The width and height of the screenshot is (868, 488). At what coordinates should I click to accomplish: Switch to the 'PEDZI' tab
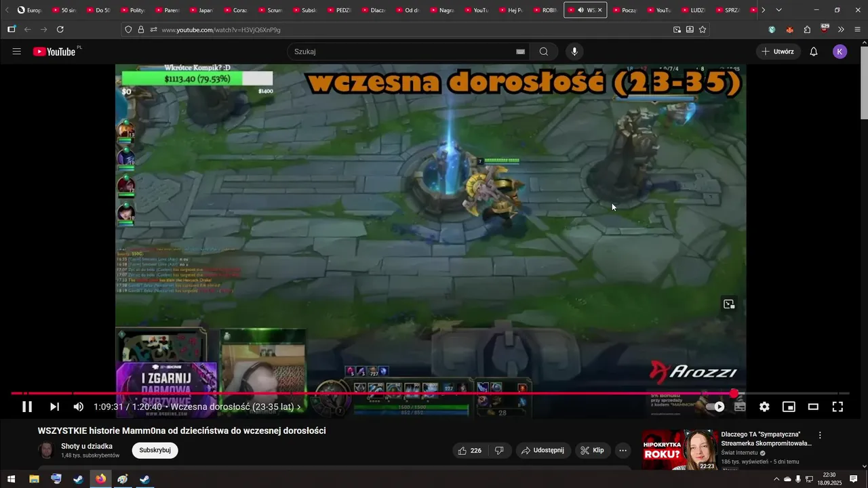coord(340,10)
